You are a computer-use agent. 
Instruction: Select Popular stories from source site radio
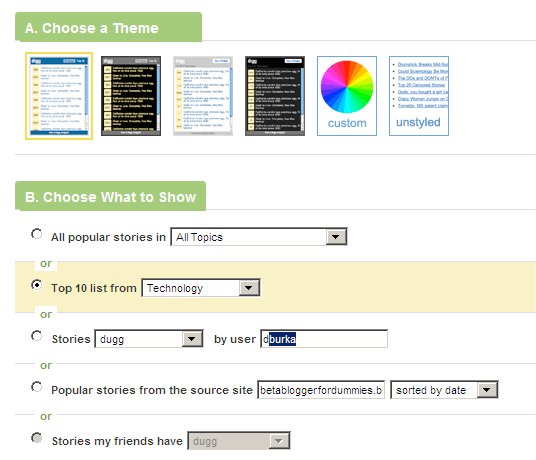point(37,387)
